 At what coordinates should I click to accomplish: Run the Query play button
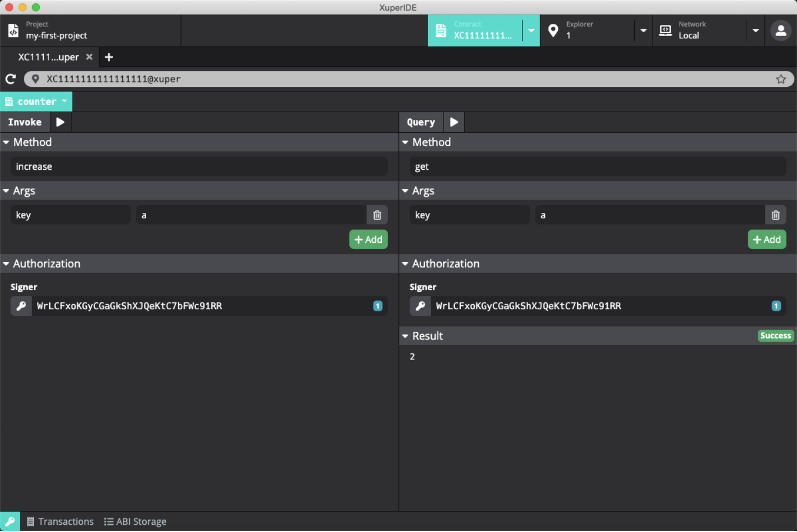pos(454,122)
